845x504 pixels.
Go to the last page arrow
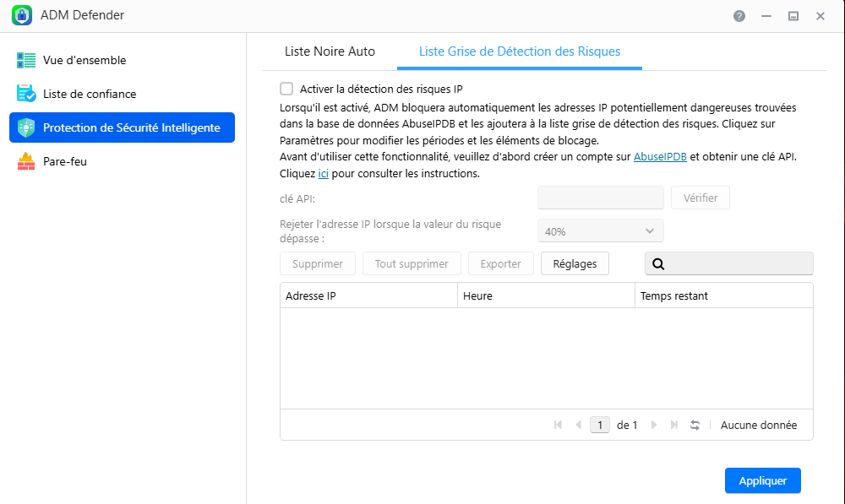coord(673,425)
